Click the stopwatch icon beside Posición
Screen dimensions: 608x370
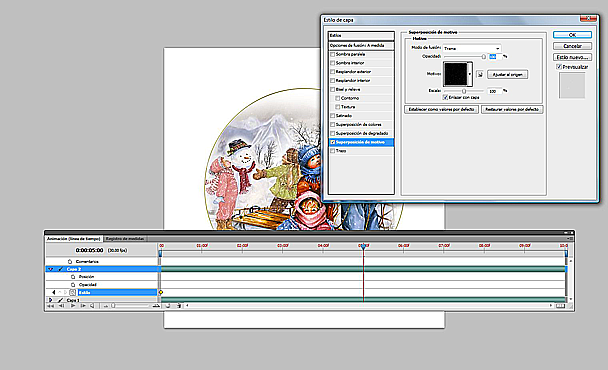coord(73,277)
